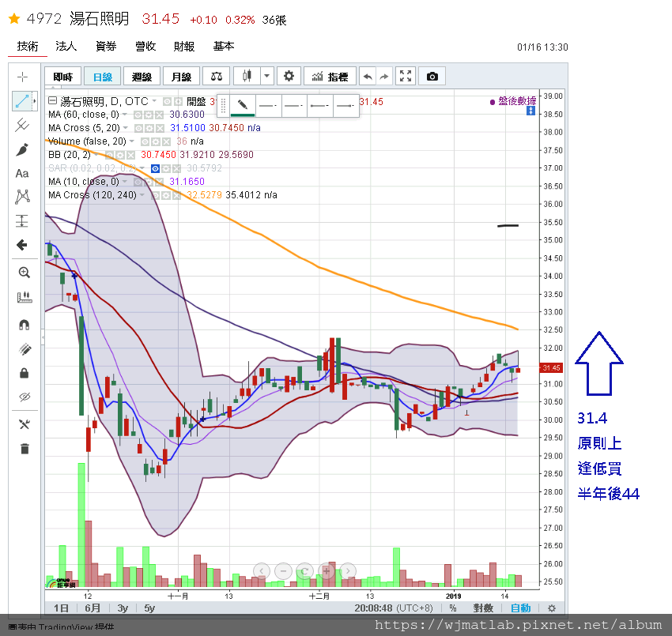Open dropdown for 湯石照明, D, OTC legend
Viewport: 672px width, 636px height.
click(154, 101)
